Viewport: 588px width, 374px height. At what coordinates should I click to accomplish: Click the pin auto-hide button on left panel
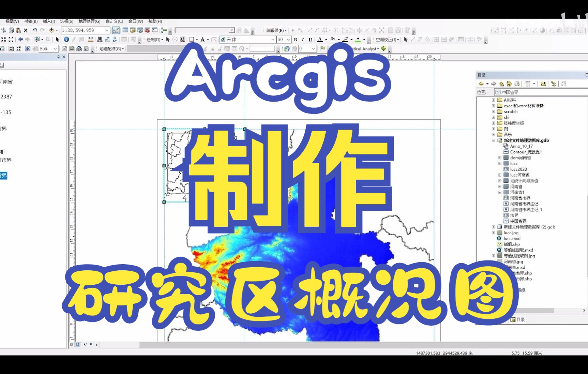click(x=58, y=57)
